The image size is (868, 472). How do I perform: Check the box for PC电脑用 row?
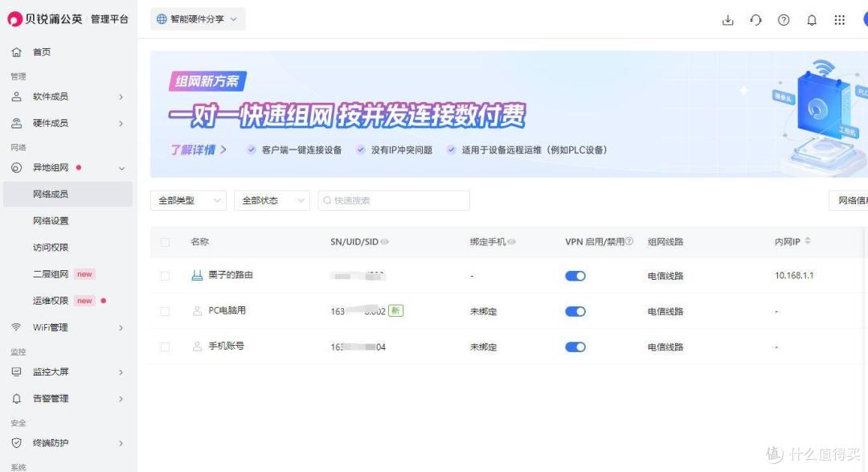(165, 311)
